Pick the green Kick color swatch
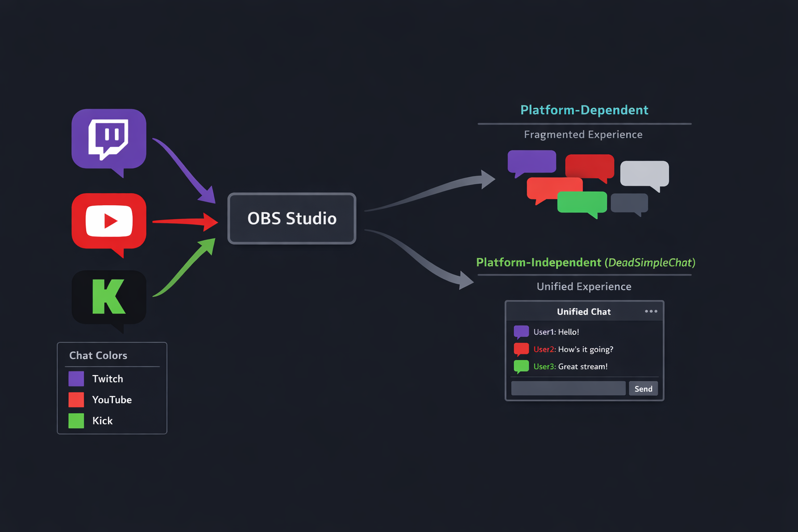This screenshot has width=798, height=532. (76, 421)
